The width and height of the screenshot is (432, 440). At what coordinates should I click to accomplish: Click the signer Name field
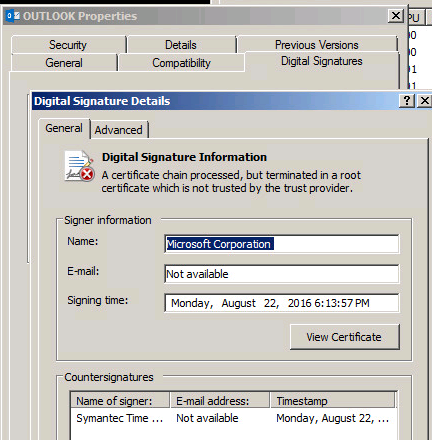click(x=282, y=244)
